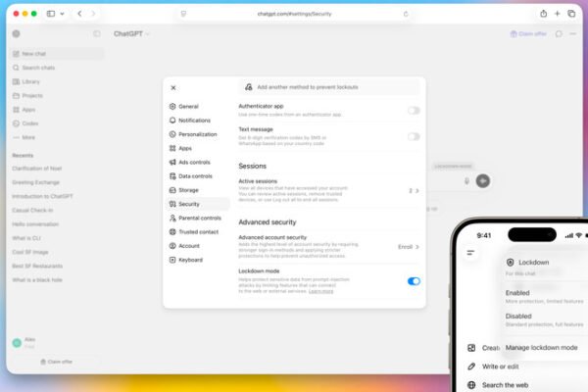Open the Alex profile menu

pos(24,342)
